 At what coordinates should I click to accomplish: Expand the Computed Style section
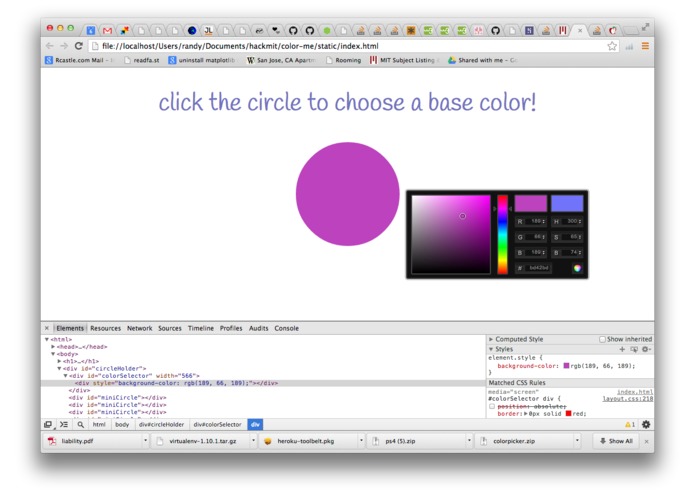491,339
